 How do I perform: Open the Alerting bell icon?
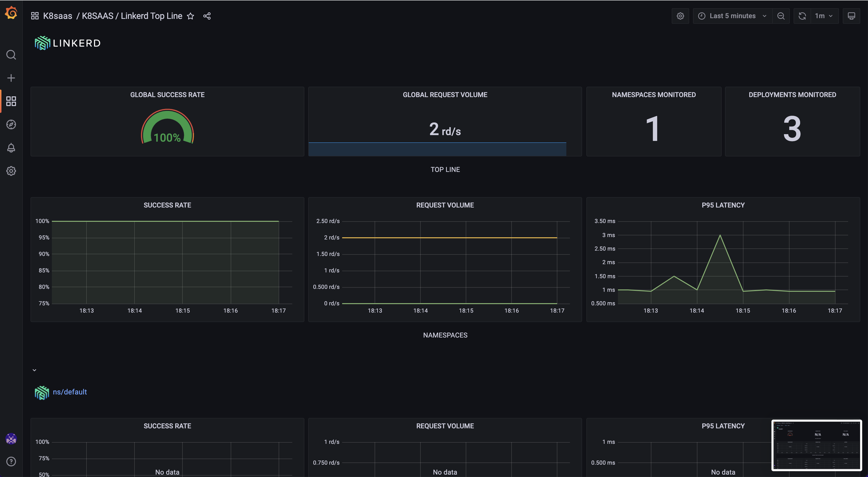[11, 148]
